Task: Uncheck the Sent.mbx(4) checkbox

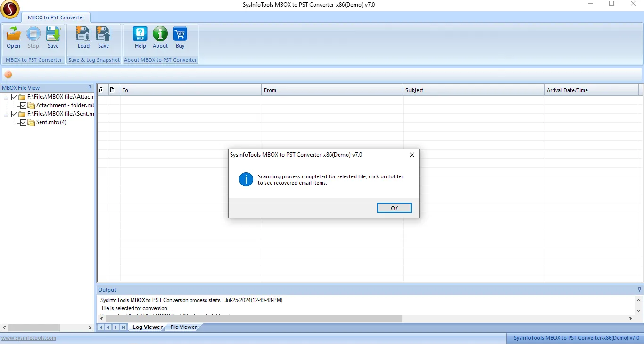Action: coord(23,122)
